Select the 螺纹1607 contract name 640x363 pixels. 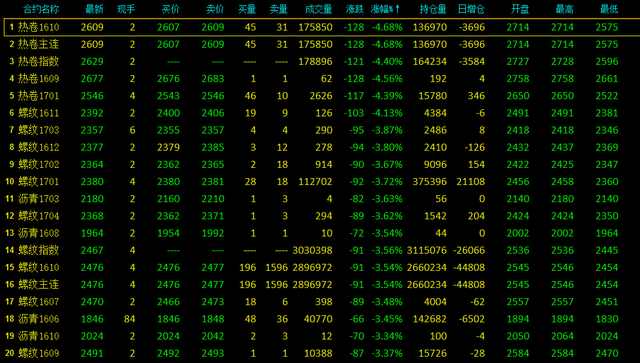[39, 301]
